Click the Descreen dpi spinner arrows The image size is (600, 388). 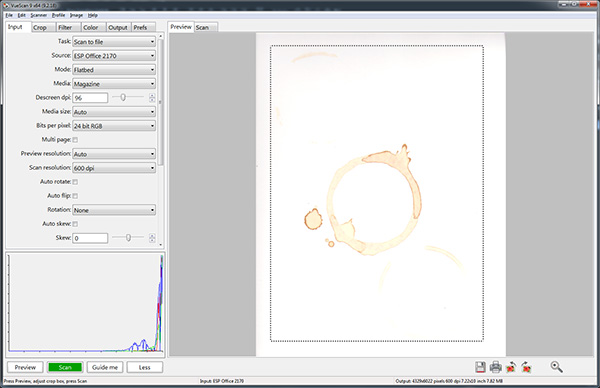152,98
